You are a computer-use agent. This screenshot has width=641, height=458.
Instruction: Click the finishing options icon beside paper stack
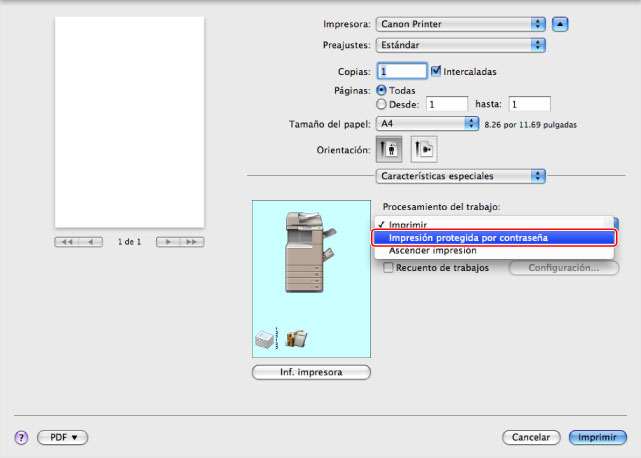(x=296, y=339)
